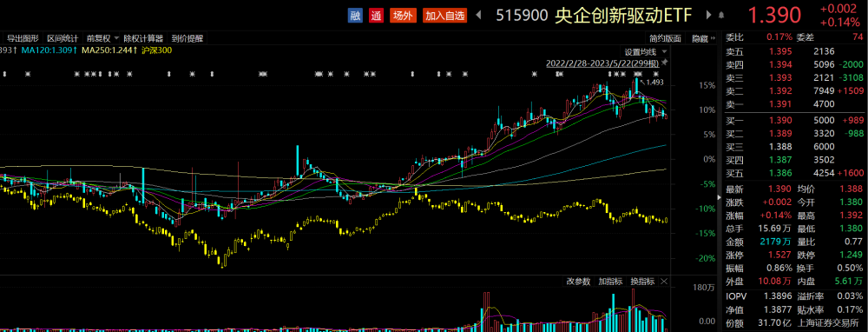
Task: Click the red 通 connect badge
Action: coord(377,16)
